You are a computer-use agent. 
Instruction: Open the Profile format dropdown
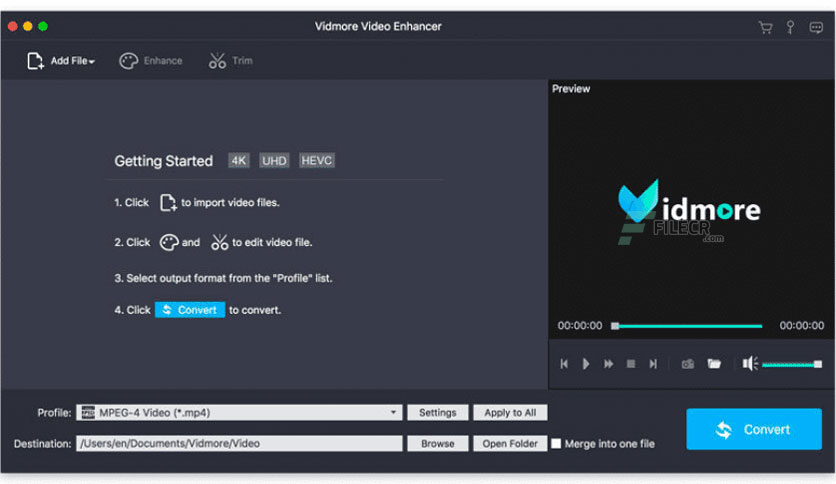tap(239, 413)
